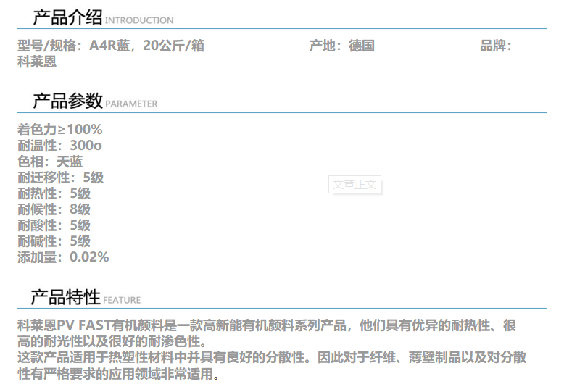The width and height of the screenshot is (564, 392).
Task: Click the 产品参数 section heading
Action: 67,101
